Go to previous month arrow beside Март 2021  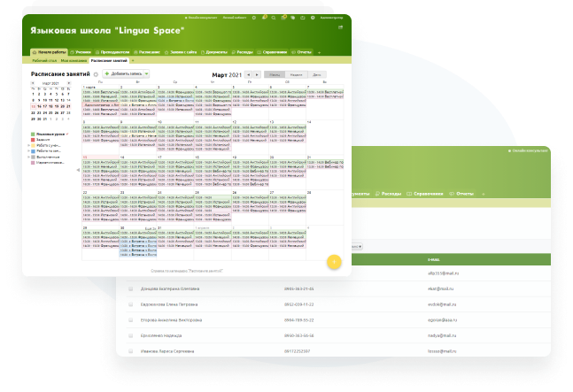[x=248, y=74]
